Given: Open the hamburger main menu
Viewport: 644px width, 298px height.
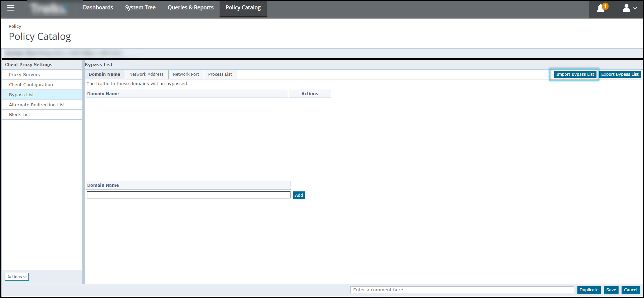Looking at the screenshot, I should (x=11, y=8).
